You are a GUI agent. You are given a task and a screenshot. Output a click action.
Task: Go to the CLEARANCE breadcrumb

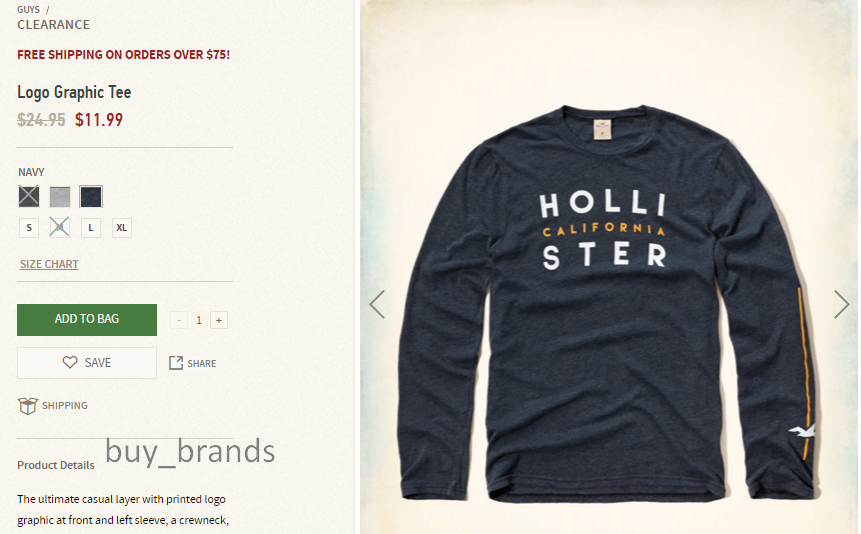(53, 25)
